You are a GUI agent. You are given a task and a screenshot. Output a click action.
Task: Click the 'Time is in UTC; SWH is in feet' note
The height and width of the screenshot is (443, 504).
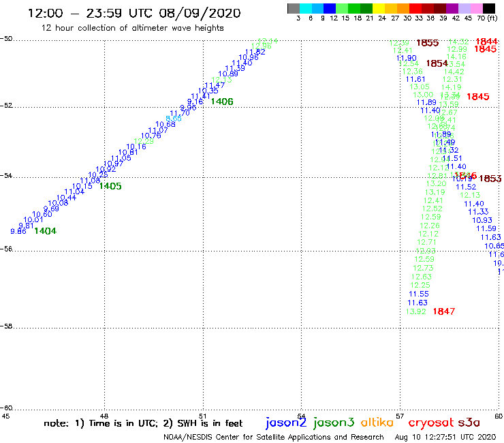pyautogui.click(x=143, y=423)
